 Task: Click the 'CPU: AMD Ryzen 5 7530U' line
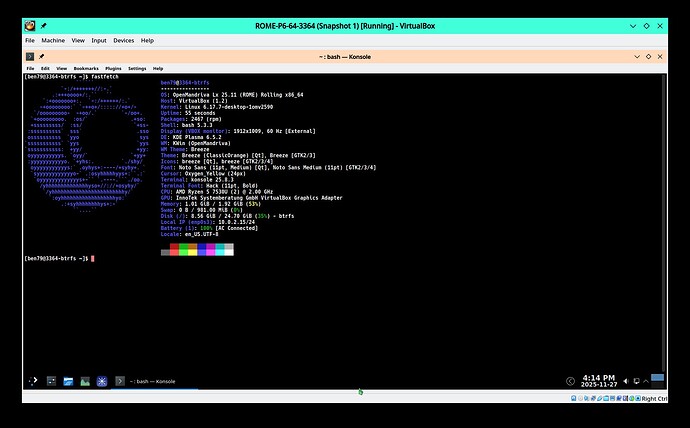(x=217, y=192)
